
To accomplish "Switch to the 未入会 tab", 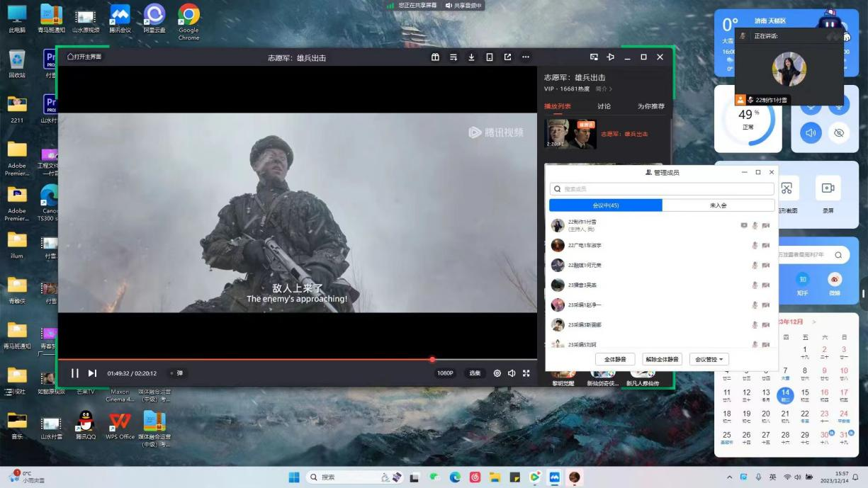I will (718, 205).
